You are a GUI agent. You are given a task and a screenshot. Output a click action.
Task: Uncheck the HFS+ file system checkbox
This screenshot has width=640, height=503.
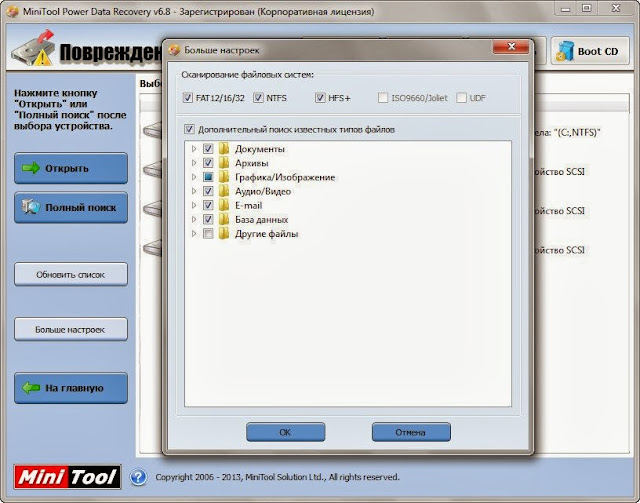[x=320, y=98]
